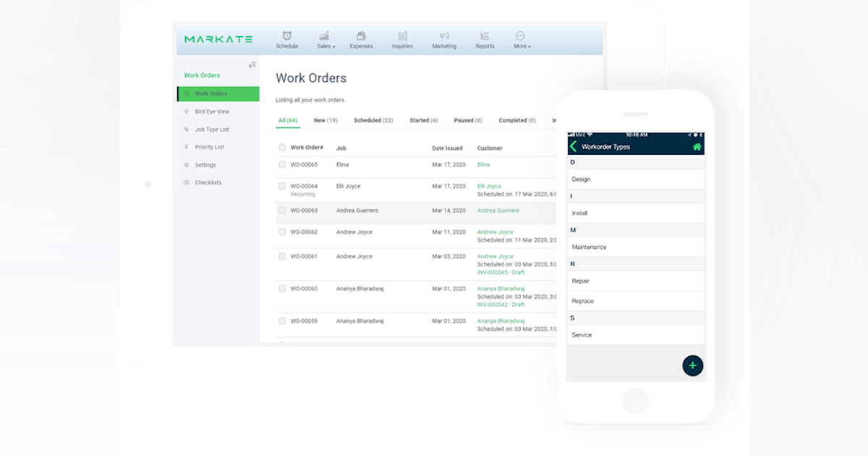The image size is (868, 456).
Task: Open Bird Eye View in the sidebar
Action: coord(211,111)
